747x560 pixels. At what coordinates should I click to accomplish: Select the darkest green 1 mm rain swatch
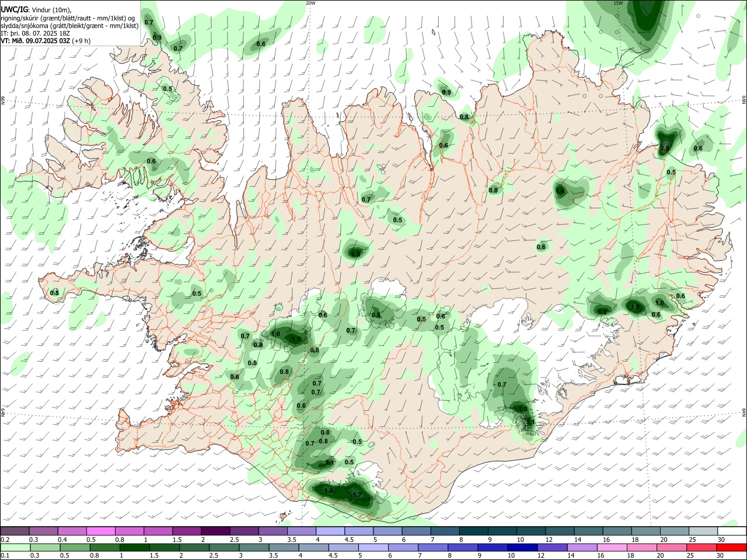(x=134, y=548)
